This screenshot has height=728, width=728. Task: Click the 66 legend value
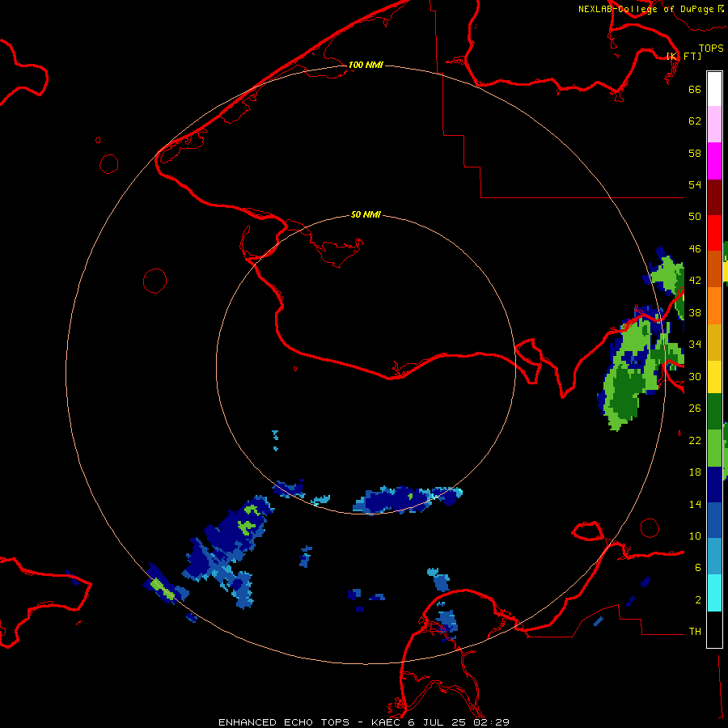695,89
